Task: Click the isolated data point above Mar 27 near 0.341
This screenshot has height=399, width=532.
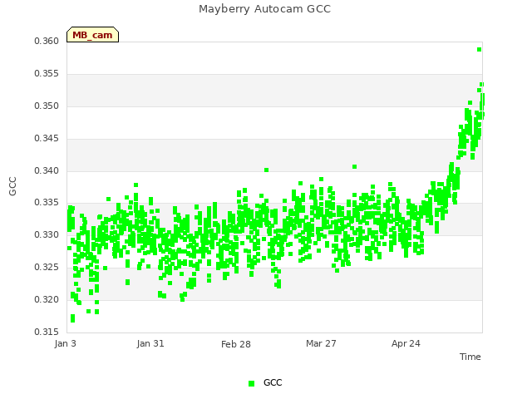Action: click(355, 166)
